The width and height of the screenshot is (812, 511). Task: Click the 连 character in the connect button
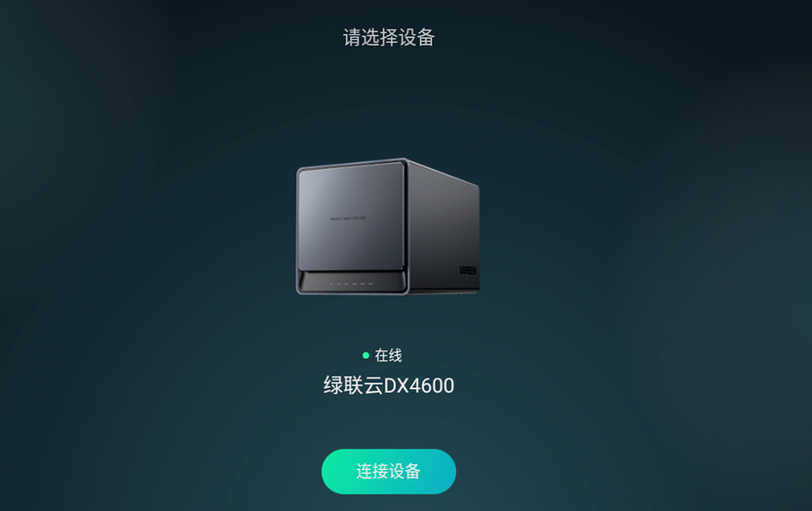(x=364, y=471)
